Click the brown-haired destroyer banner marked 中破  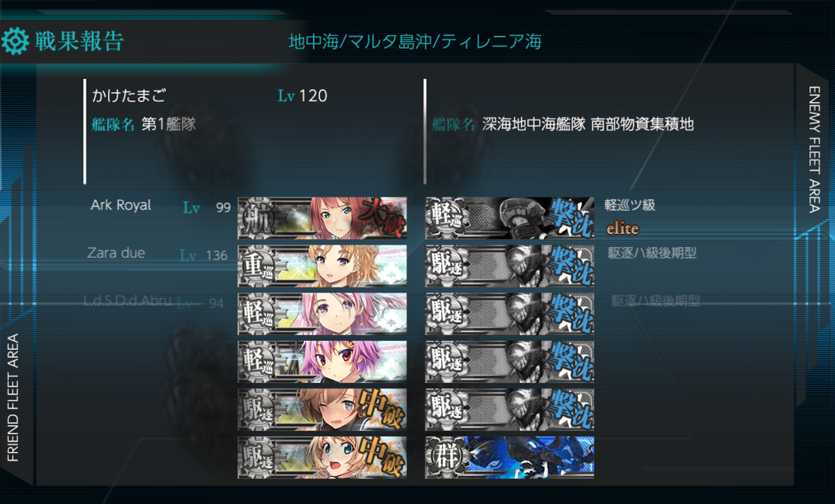[x=322, y=410]
